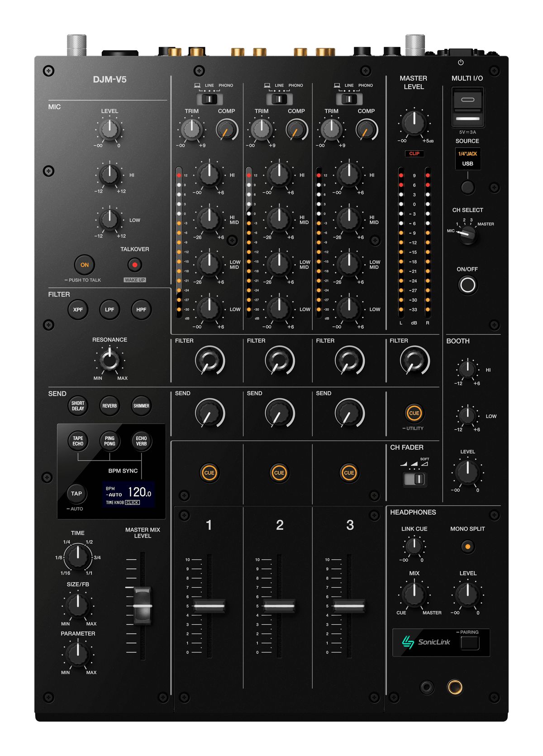Click channel 1 input selector switch

[x=209, y=99]
